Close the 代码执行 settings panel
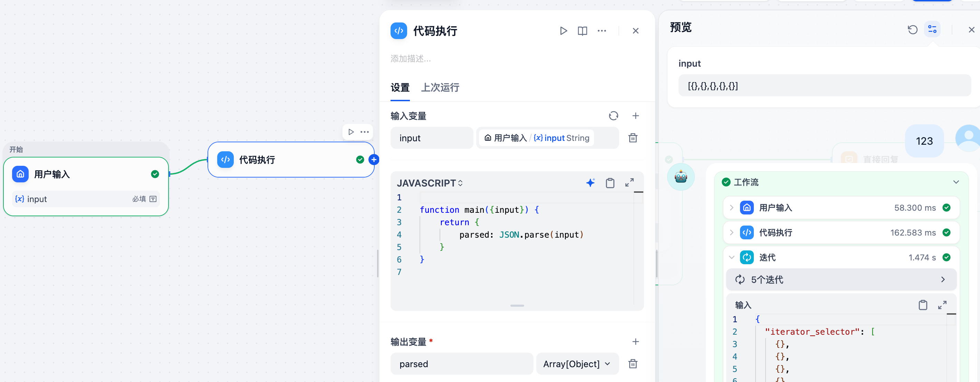Screen dimensions: 980x382 click(635, 31)
